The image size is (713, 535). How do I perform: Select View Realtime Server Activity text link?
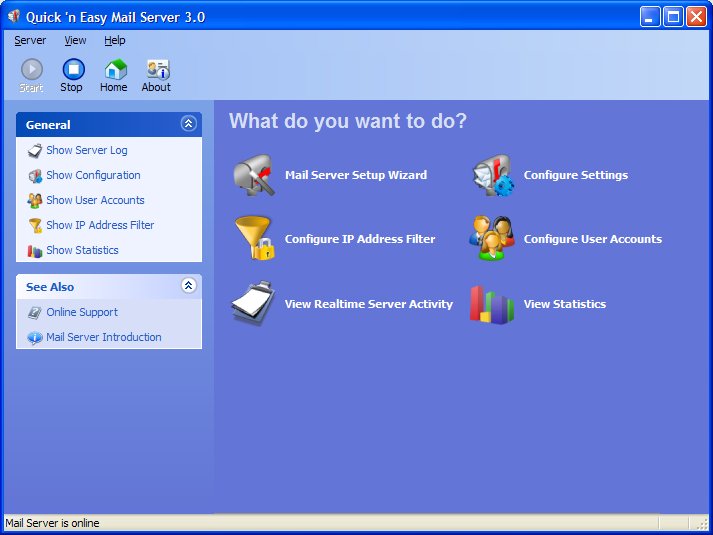tap(369, 304)
